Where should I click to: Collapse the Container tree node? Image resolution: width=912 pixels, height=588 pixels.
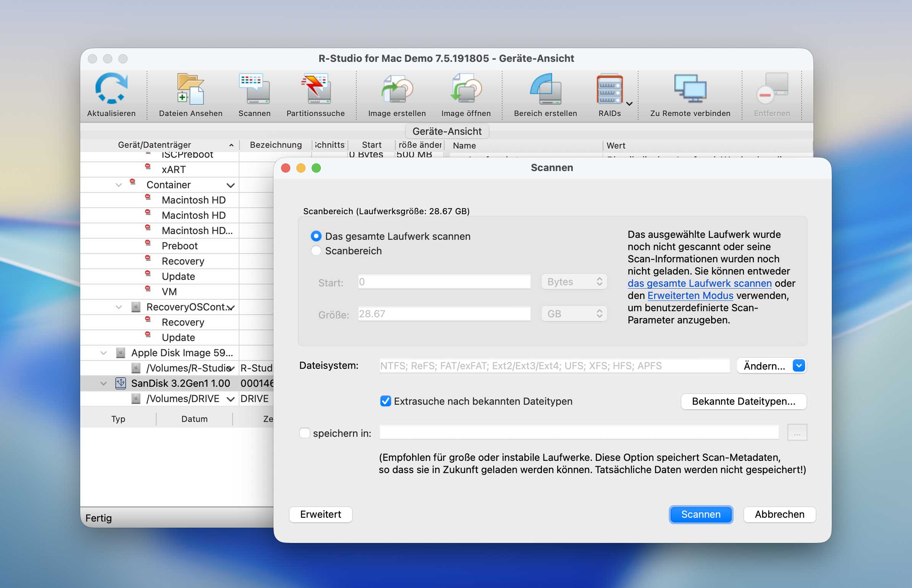(x=119, y=185)
